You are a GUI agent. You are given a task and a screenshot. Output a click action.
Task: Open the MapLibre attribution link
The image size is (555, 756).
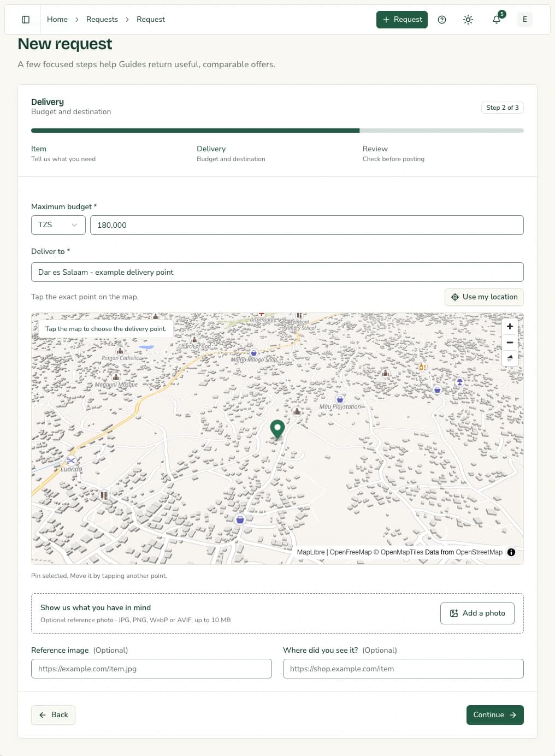click(311, 552)
